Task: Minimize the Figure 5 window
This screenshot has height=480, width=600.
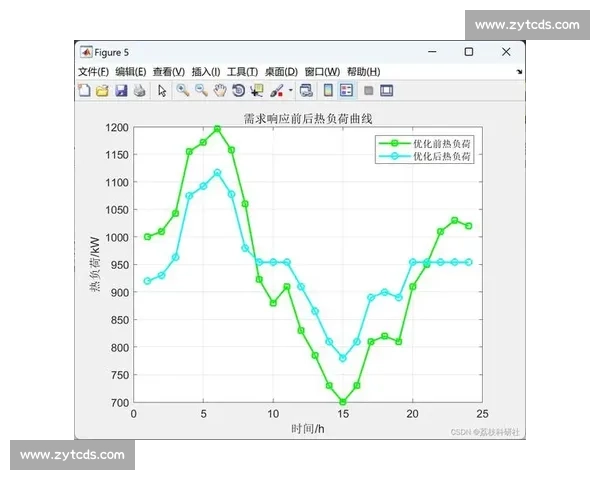Action: click(x=432, y=52)
